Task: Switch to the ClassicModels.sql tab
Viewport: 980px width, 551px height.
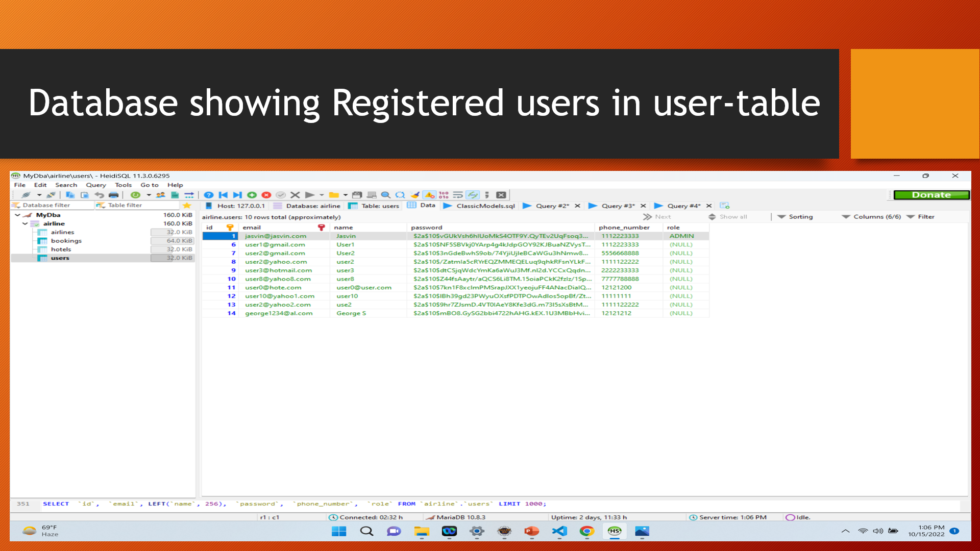Action: coord(479,206)
